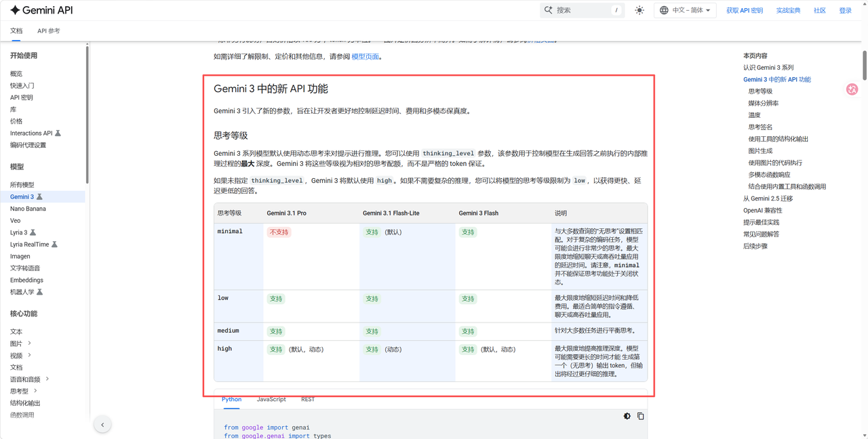Jump to OpenAI 兼容性 in outline

click(762, 210)
